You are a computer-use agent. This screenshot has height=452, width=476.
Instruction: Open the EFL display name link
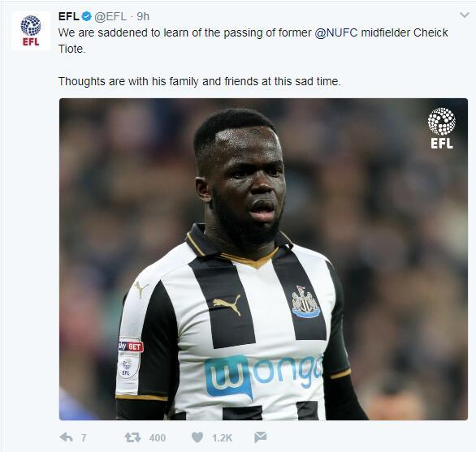click(69, 16)
